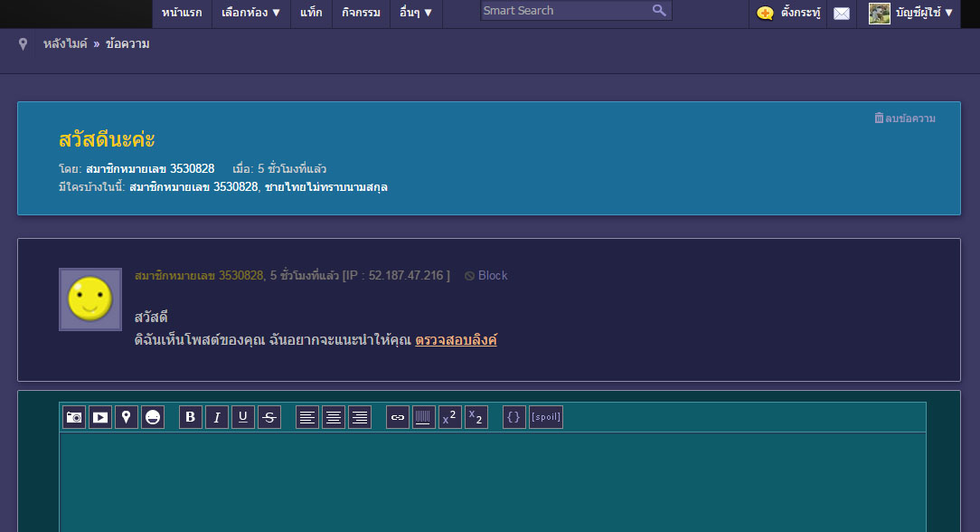Insert a code block with the braces icon
This screenshot has width=980, height=532.
click(514, 417)
